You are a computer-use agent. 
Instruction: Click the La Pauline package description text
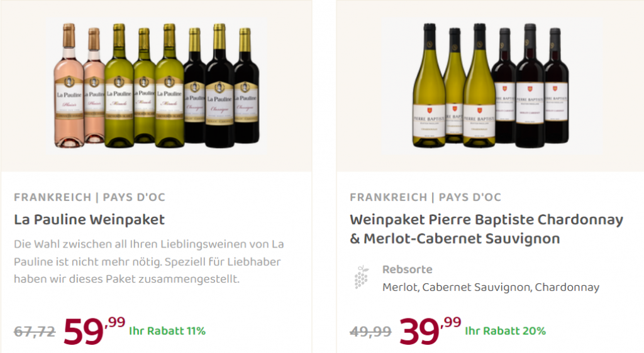point(148,261)
